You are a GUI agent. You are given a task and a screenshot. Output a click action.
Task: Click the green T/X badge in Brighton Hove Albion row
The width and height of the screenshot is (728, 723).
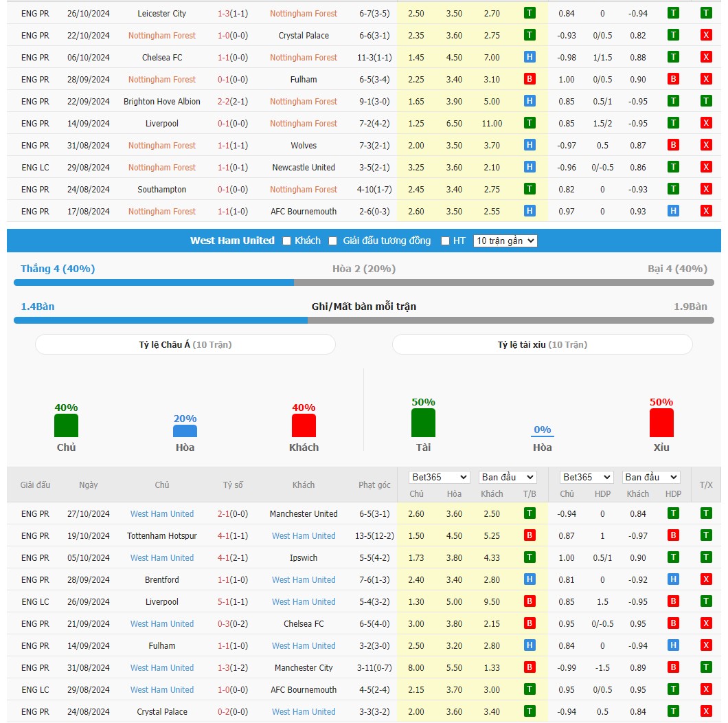point(706,101)
